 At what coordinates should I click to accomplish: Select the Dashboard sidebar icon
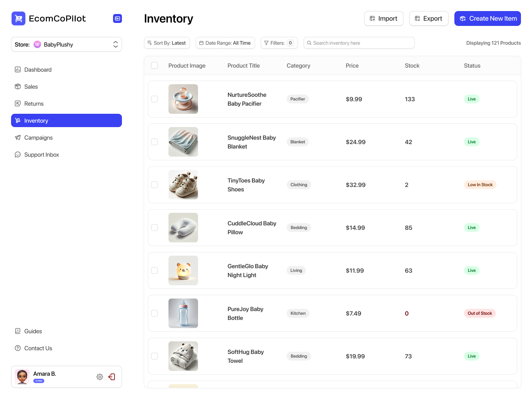(18, 69)
